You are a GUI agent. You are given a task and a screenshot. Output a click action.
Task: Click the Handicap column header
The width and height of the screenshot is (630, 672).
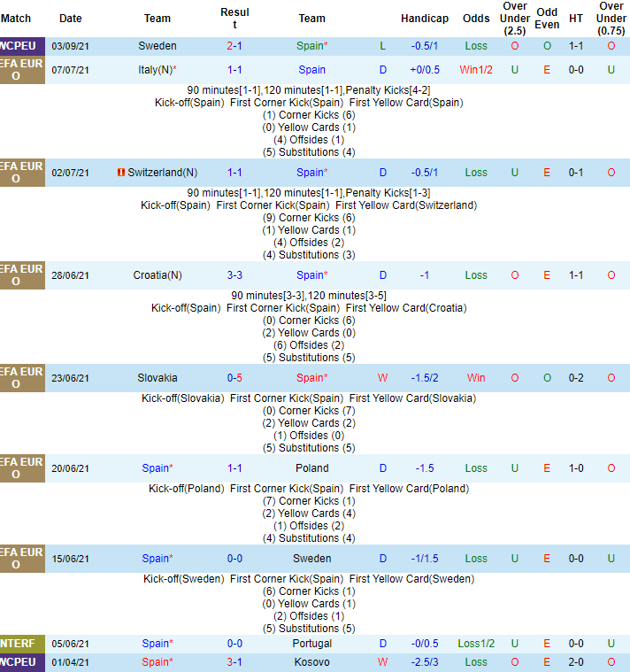(425, 19)
